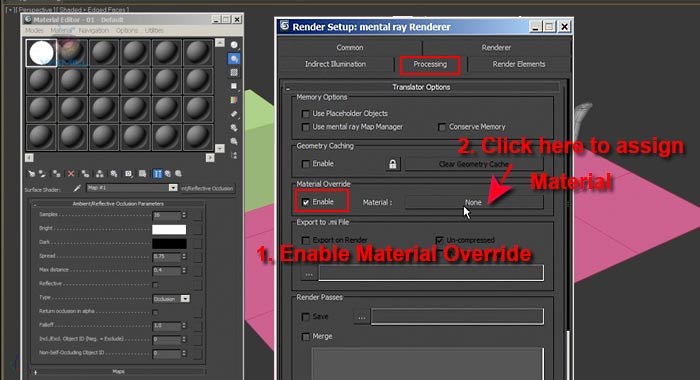Check the Conserve Memory option
The height and width of the screenshot is (380, 700).
(x=442, y=127)
